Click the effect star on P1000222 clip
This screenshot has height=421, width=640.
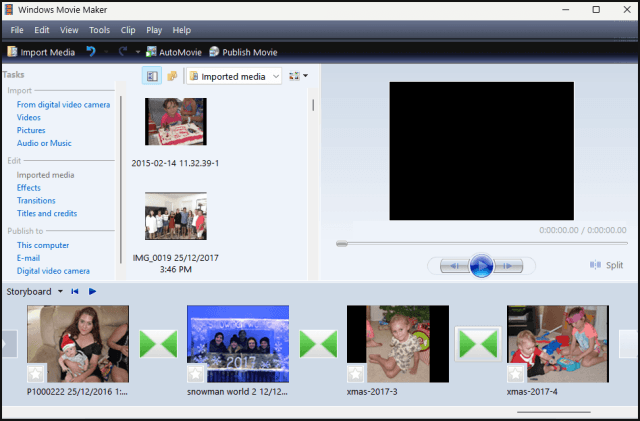tap(36, 373)
